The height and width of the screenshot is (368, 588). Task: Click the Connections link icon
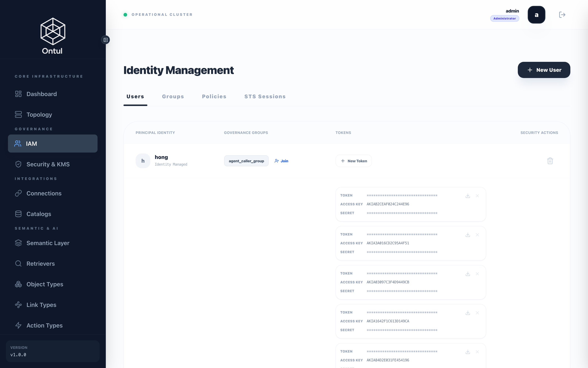[x=18, y=193]
